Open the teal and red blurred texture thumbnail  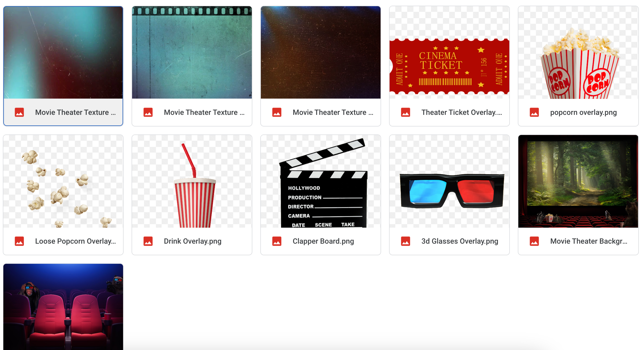coord(63,52)
